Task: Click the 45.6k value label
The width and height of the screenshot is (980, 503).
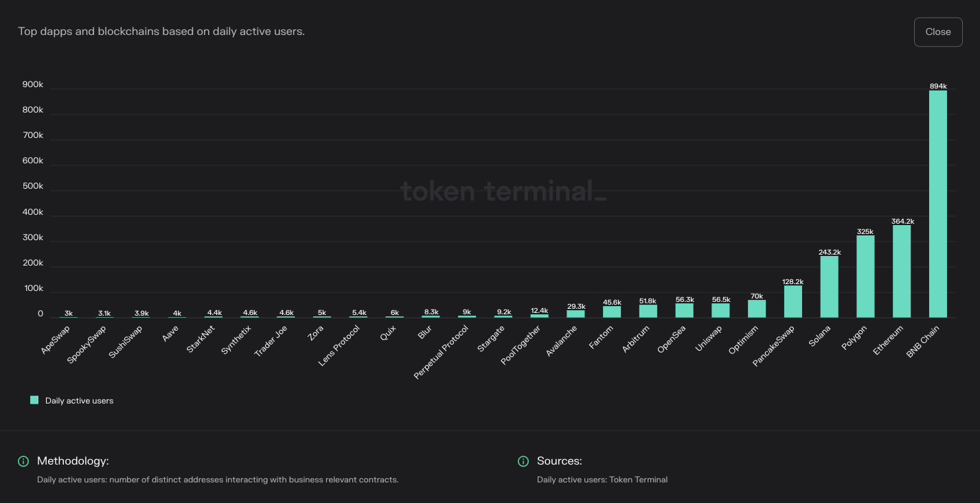Action: [612, 302]
